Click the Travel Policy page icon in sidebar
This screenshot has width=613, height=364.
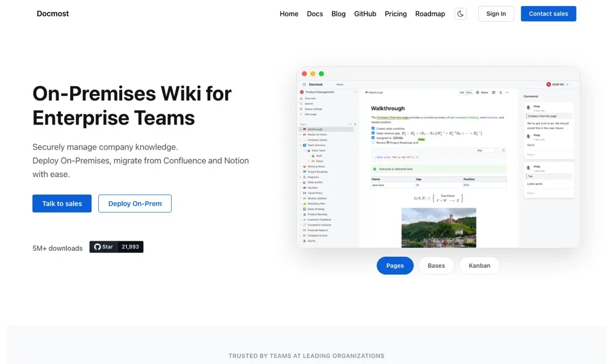click(x=305, y=193)
